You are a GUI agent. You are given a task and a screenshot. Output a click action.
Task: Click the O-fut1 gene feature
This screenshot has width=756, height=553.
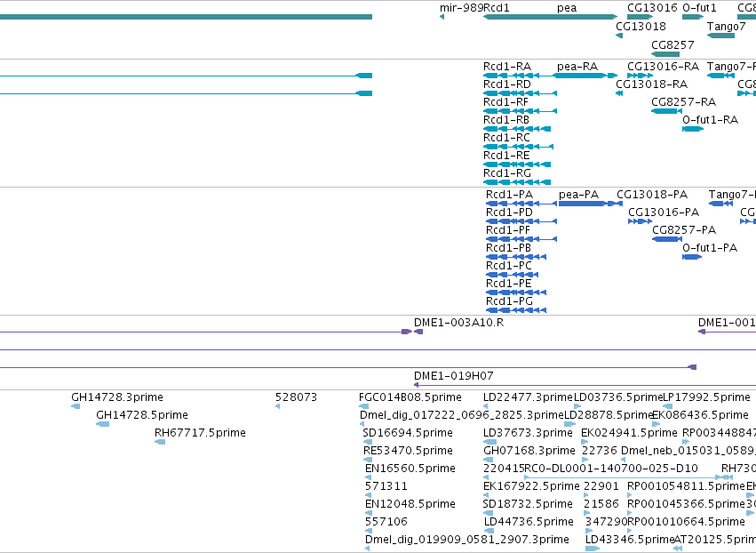(x=693, y=18)
